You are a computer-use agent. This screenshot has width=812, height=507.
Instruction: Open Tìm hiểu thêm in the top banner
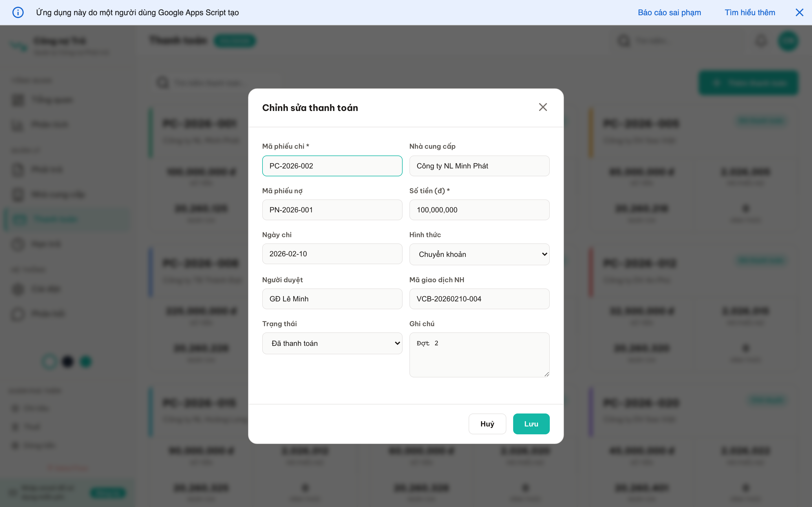[750, 12]
